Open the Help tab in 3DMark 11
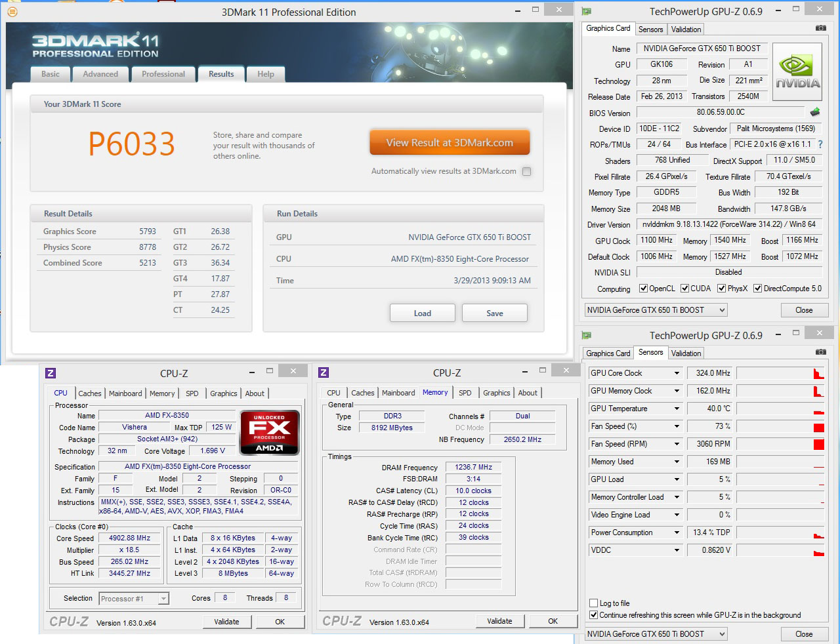The image size is (840, 644). [266, 74]
